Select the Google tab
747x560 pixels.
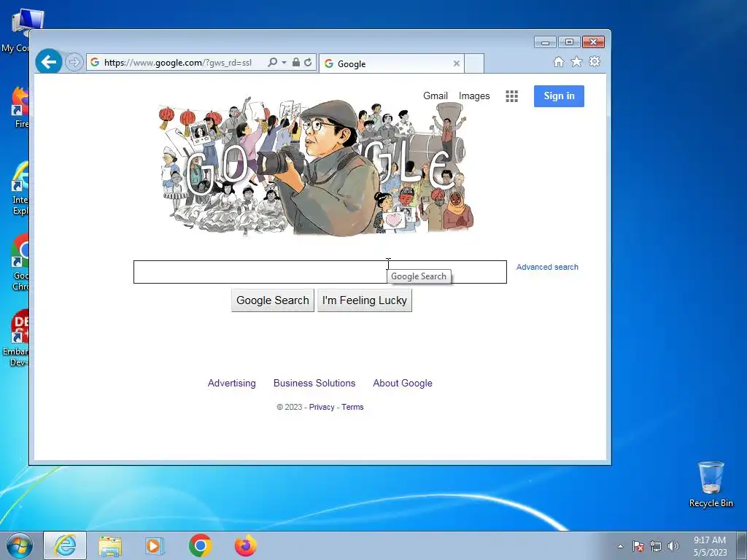click(x=391, y=64)
